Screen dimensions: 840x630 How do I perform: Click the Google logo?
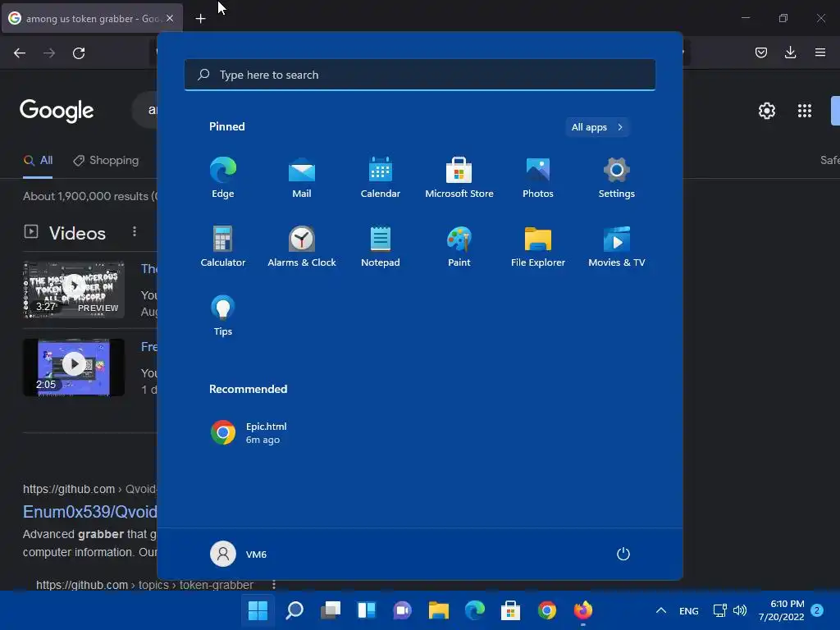[57, 111]
